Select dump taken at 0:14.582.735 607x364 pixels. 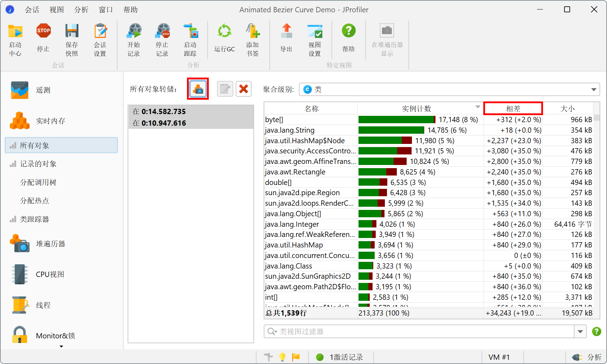click(191, 112)
